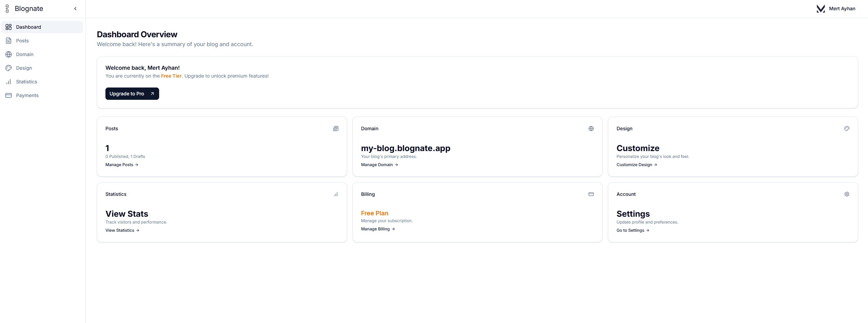Collapse the sidebar with the chevron

click(75, 8)
